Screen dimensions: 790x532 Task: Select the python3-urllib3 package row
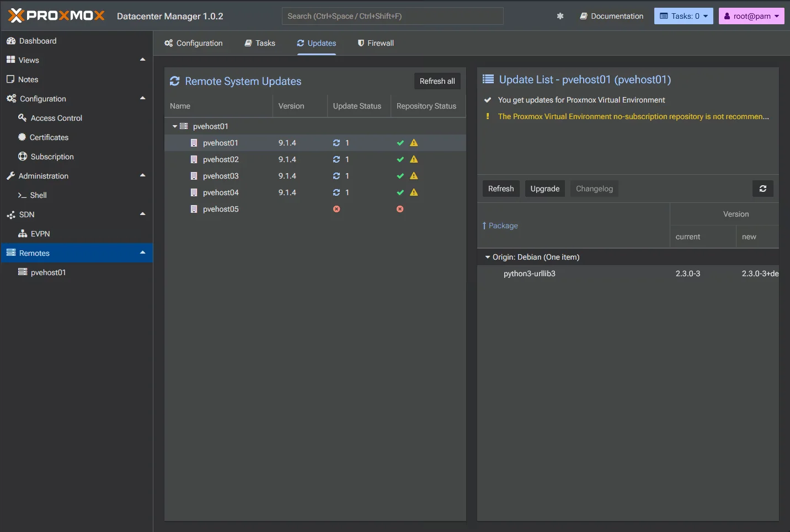[530, 273]
